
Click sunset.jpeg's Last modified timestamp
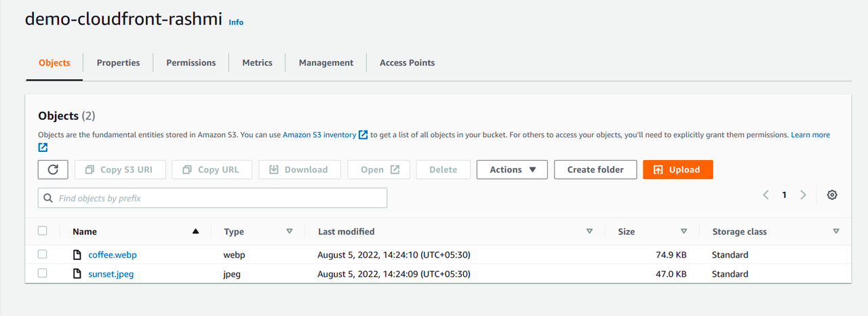(x=394, y=274)
